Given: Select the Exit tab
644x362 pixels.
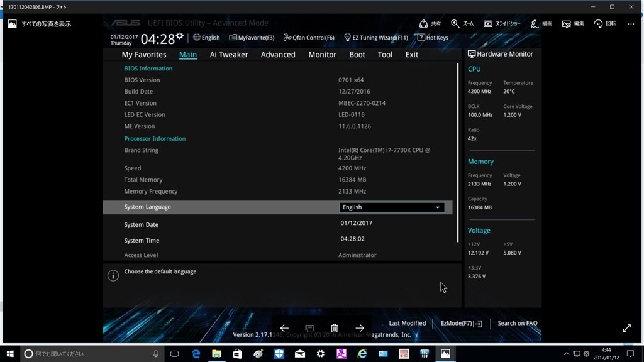Looking at the screenshot, I should point(411,55).
